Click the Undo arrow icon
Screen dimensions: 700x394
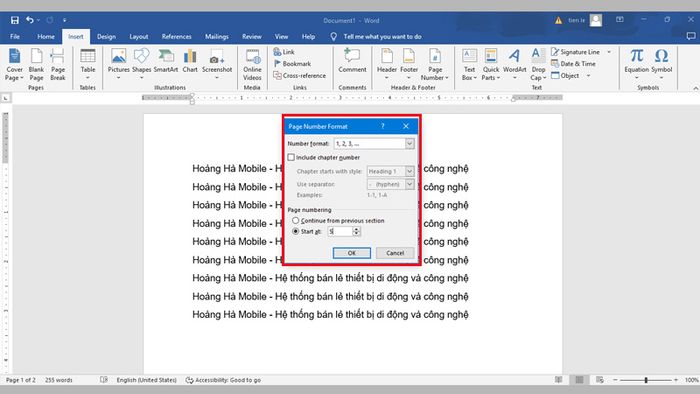pyautogui.click(x=29, y=20)
